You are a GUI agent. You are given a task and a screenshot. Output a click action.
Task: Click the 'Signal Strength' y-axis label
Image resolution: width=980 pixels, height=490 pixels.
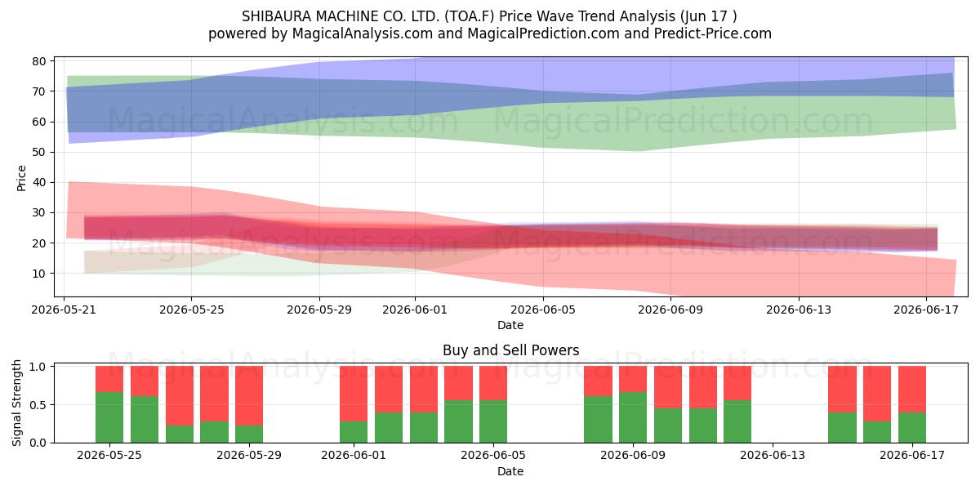point(17,403)
